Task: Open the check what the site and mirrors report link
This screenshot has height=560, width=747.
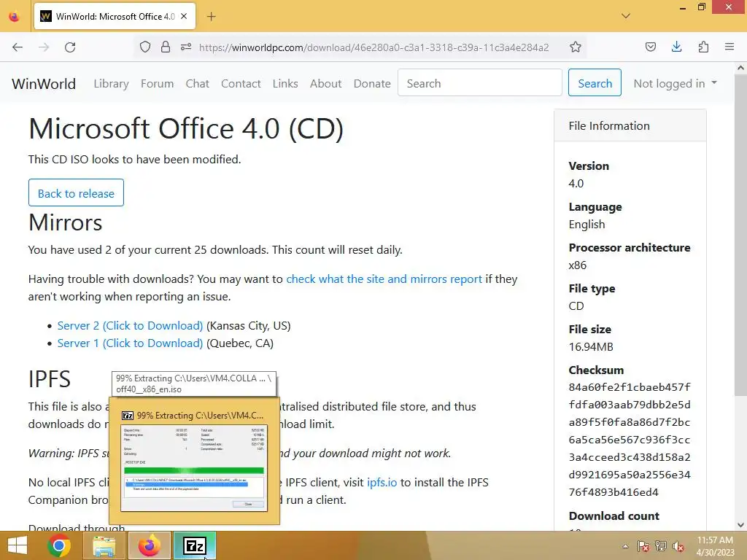Action: tap(384, 279)
